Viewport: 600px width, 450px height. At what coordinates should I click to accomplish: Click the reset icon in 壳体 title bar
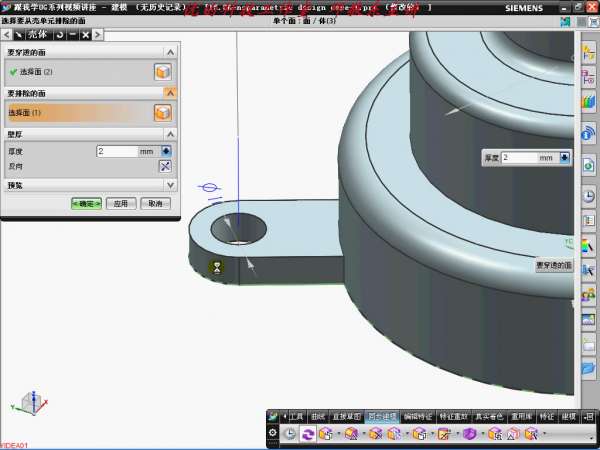59,34
